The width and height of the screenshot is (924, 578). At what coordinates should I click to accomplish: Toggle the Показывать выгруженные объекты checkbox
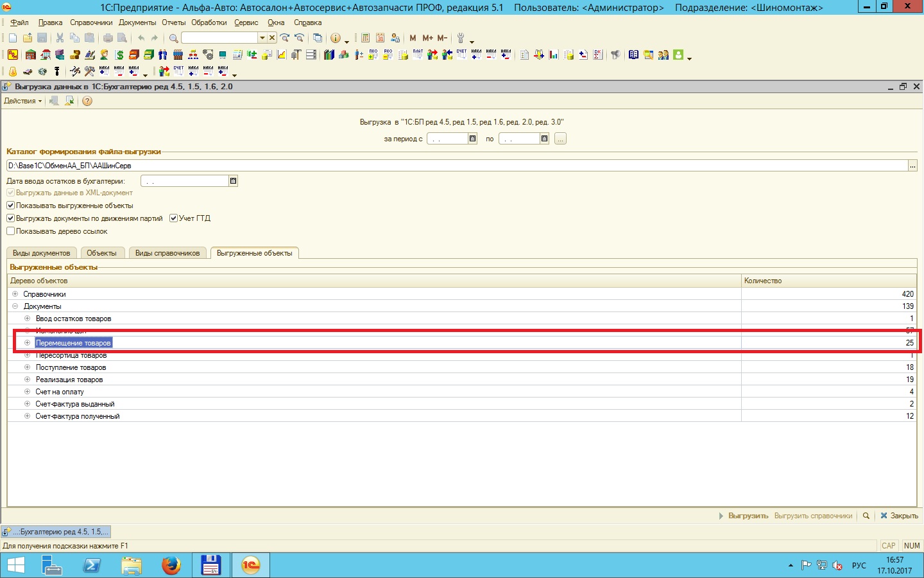pyautogui.click(x=10, y=206)
